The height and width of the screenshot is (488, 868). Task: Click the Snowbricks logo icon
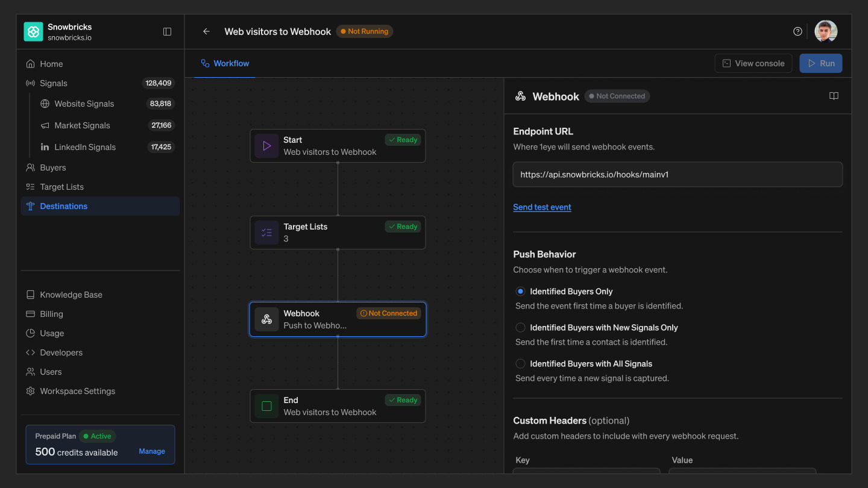pyautogui.click(x=34, y=31)
